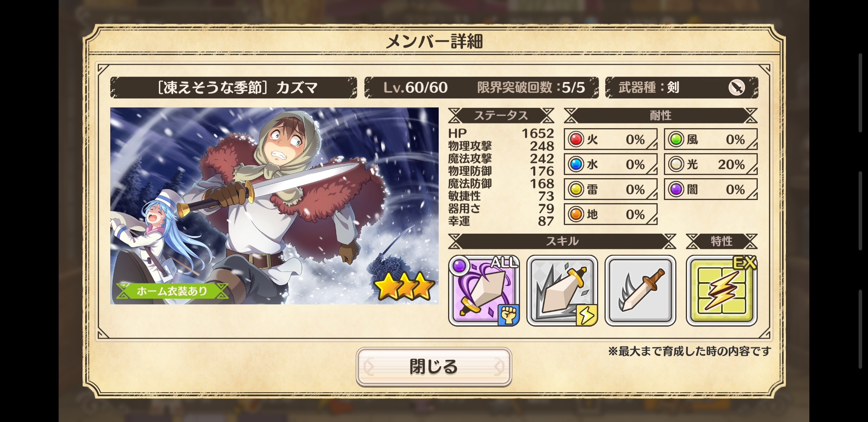Select the ステータス section header
Screen dimensions: 868x422
pyautogui.click(x=501, y=116)
